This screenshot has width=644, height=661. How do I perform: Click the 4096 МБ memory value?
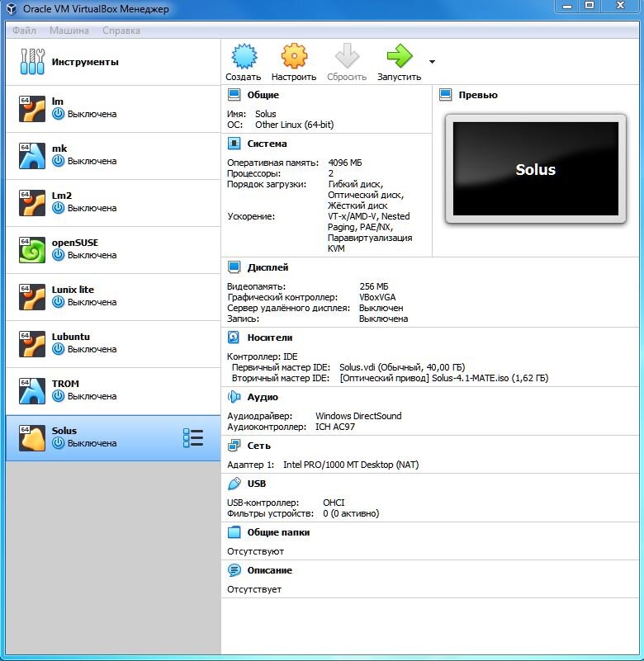coord(345,163)
